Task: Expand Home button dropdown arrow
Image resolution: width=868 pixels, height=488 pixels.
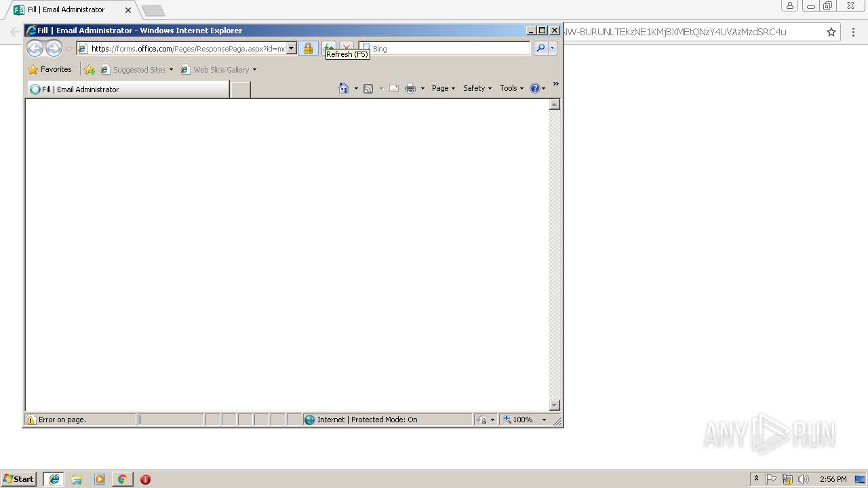Action: [356, 89]
